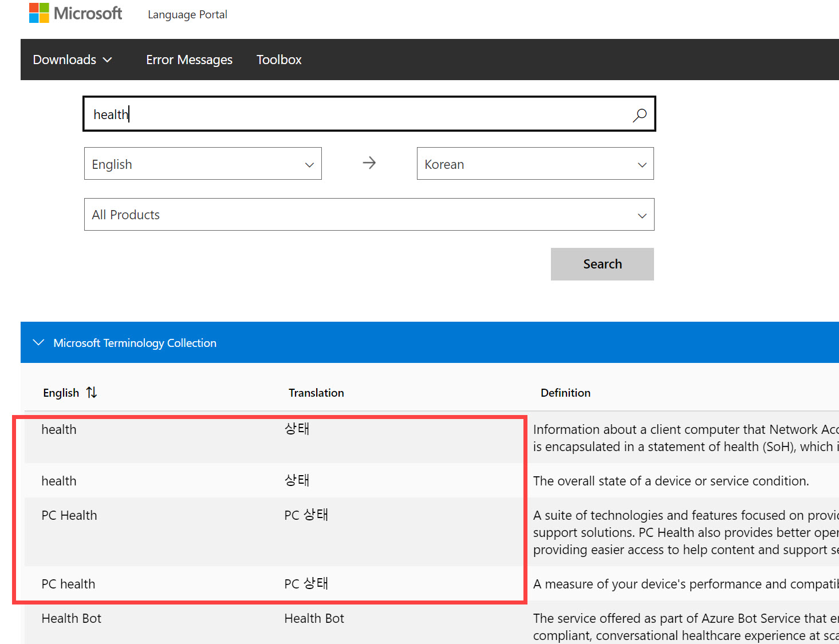Click the Microsoft logo
The height and width of the screenshot is (644, 839).
pyautogui.click(x=76, y=13)
